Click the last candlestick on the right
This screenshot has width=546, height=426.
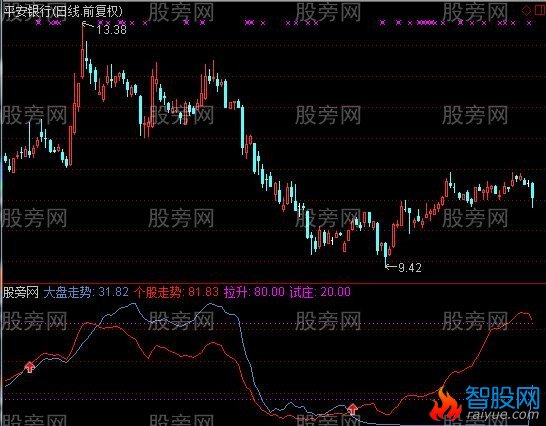[x=532, y=194]
